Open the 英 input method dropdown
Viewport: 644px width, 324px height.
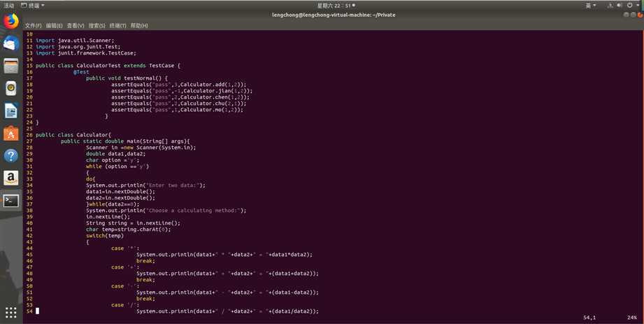591,6
